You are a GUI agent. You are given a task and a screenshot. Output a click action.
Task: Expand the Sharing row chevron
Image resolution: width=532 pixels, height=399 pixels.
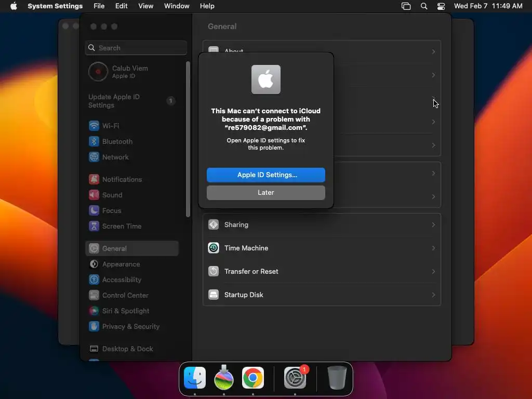(x=433, y=224)
